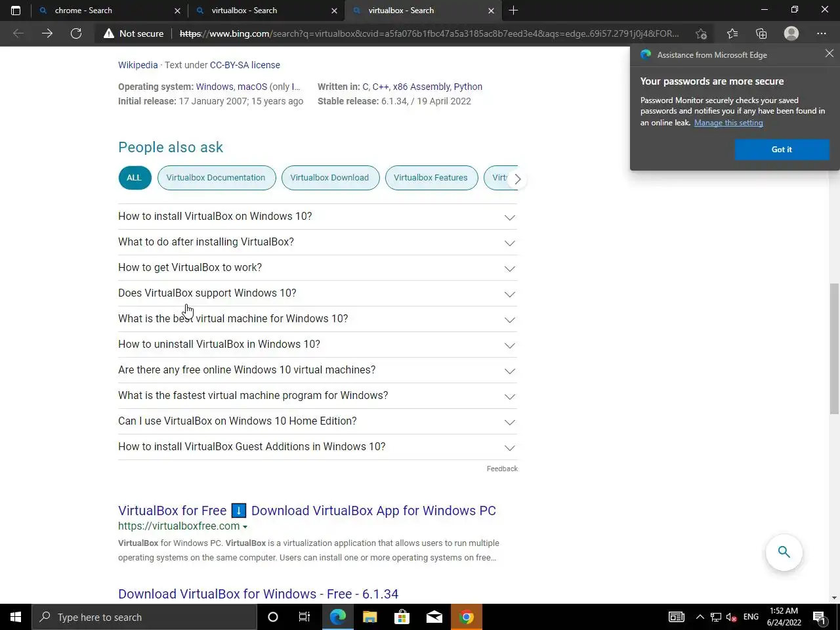Open Cortana circle on taskbar

pyautogui.click(x=273, y=617)
